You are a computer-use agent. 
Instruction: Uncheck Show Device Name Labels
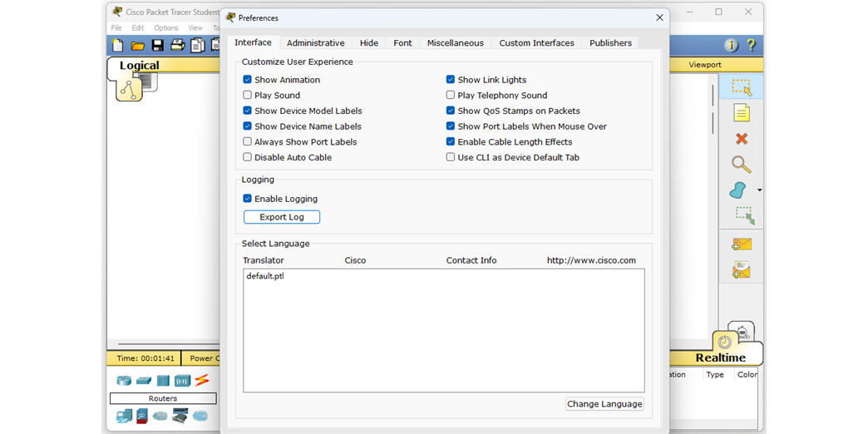click(248, 126)
